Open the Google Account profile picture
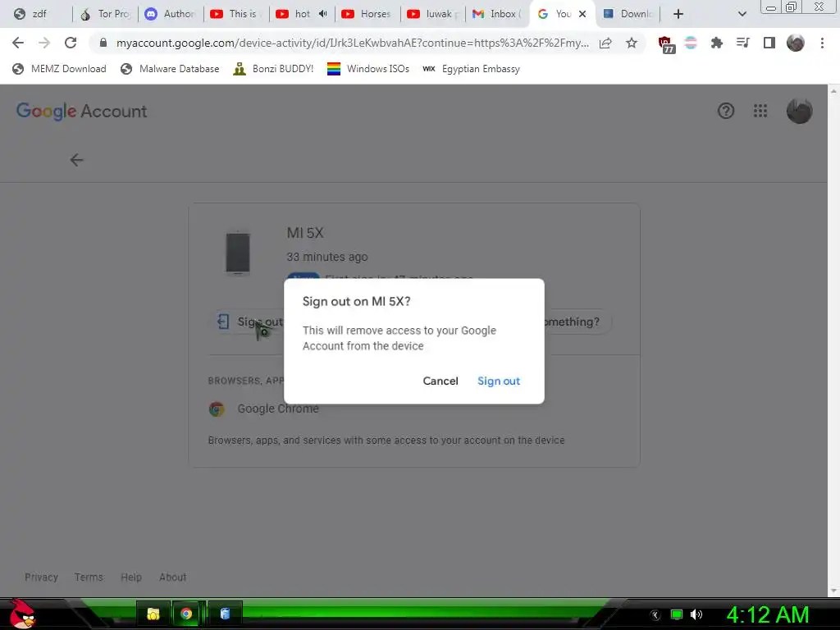840x630 pixels. coord(799,111)
